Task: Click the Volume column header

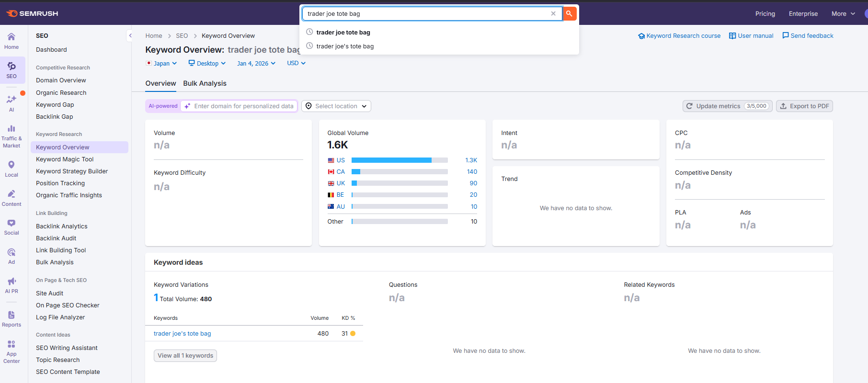Action: [320, 318]
